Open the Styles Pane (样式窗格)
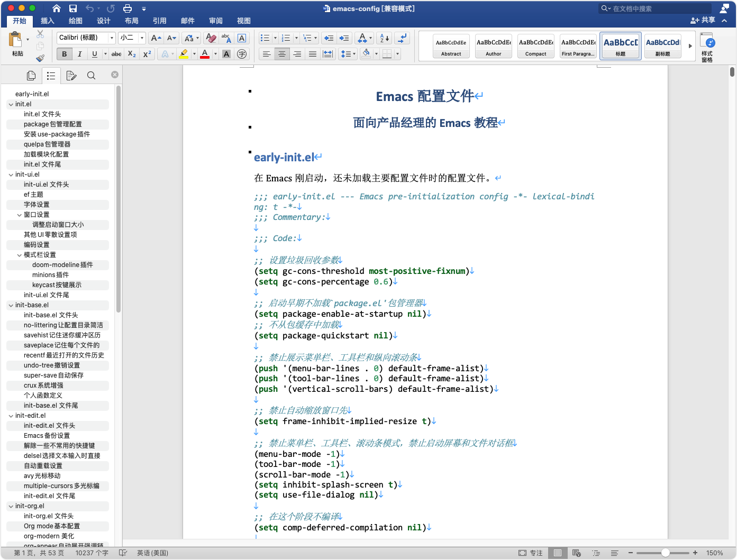The image size is (737, 560). tap(707, 47)
